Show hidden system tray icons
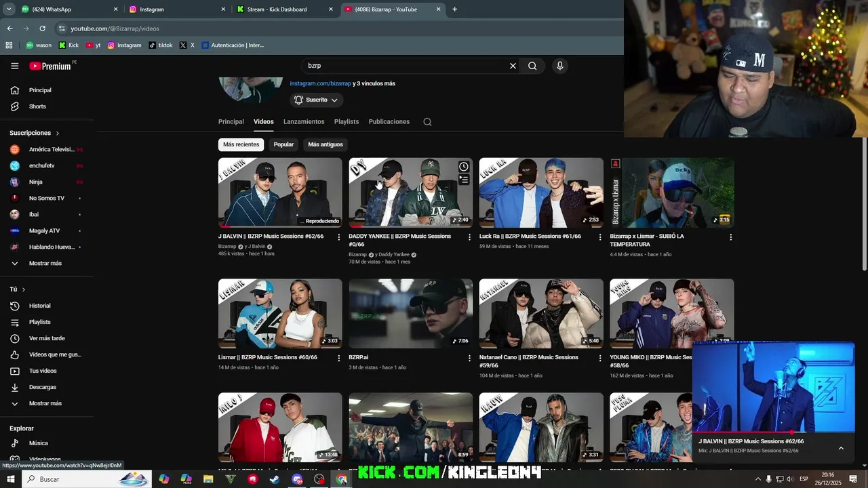Image resolution: width=868 pixels, height=488 pixels. pyautogui.click(x=758, y=479)
